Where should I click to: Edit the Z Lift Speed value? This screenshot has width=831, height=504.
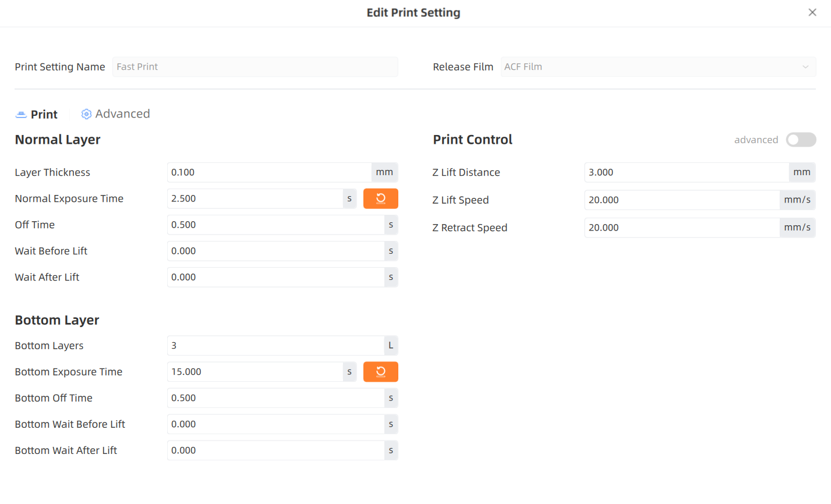(682, 200)
